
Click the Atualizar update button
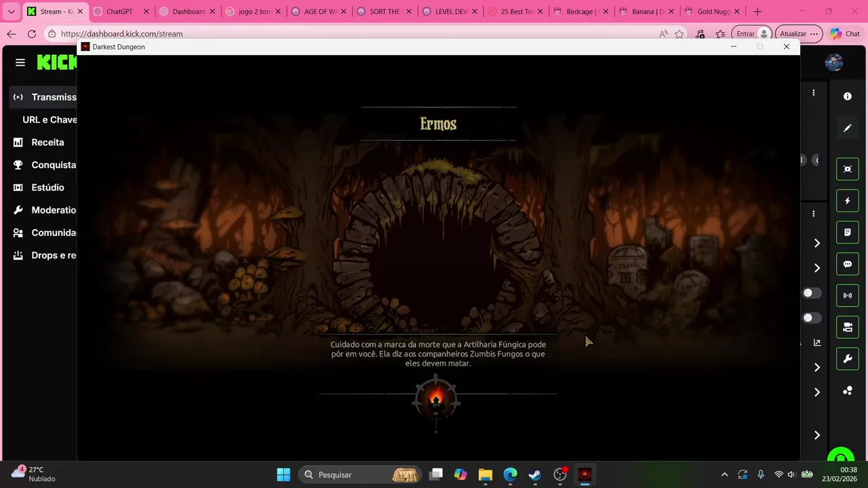(x=799, y=34)
